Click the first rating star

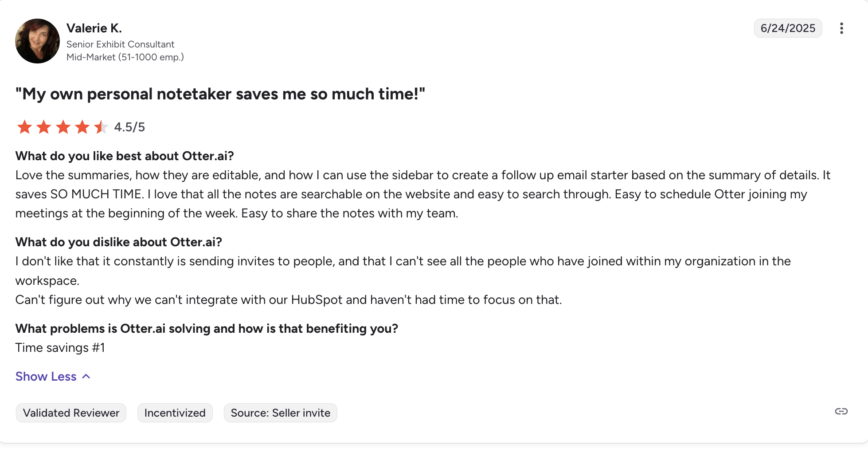(x=24, y=127)
